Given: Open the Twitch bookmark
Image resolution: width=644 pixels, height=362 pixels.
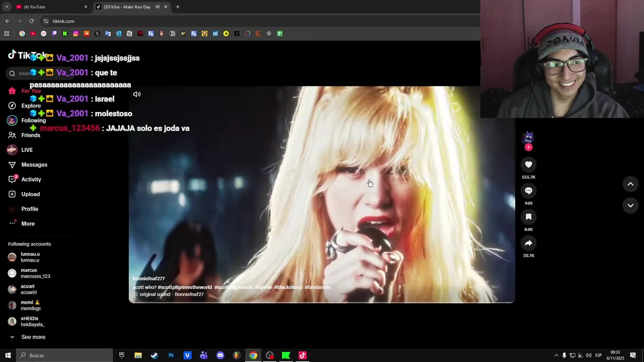Looking at the screenshot, I should coord(54,34).
